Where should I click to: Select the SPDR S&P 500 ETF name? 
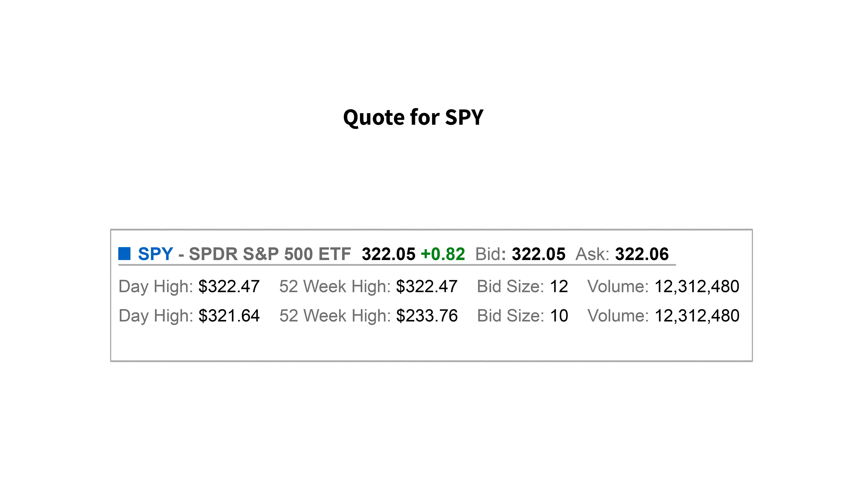[x=270, y=254]
